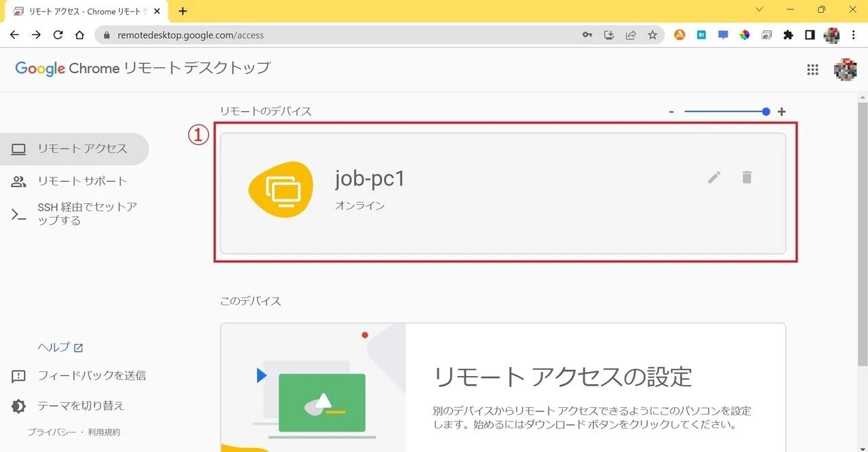Go back to the previous page

click(x=14, y=35)
